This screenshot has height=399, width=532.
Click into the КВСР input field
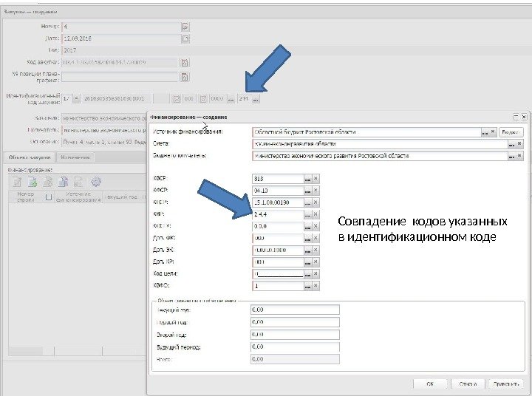[278, 179]
